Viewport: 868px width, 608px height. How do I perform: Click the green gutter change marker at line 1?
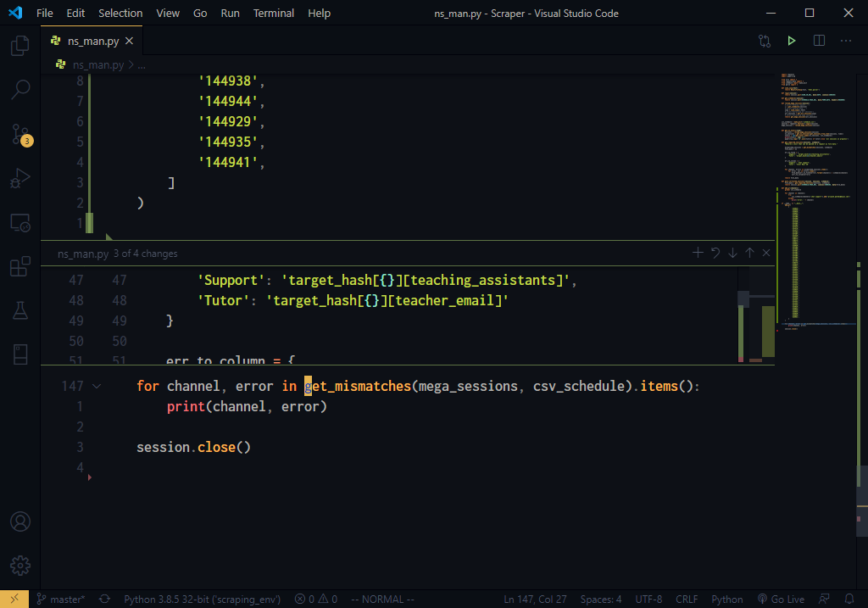[90, 223]
